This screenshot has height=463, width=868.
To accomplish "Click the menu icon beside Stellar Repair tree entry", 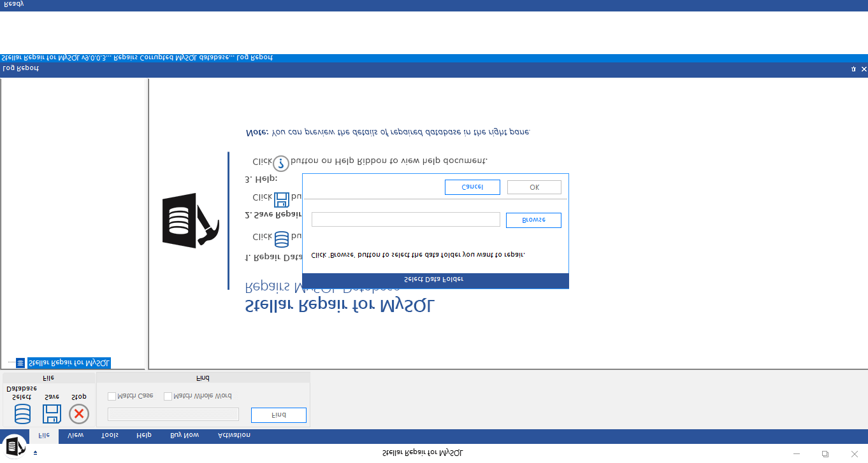I will (20, 362).
